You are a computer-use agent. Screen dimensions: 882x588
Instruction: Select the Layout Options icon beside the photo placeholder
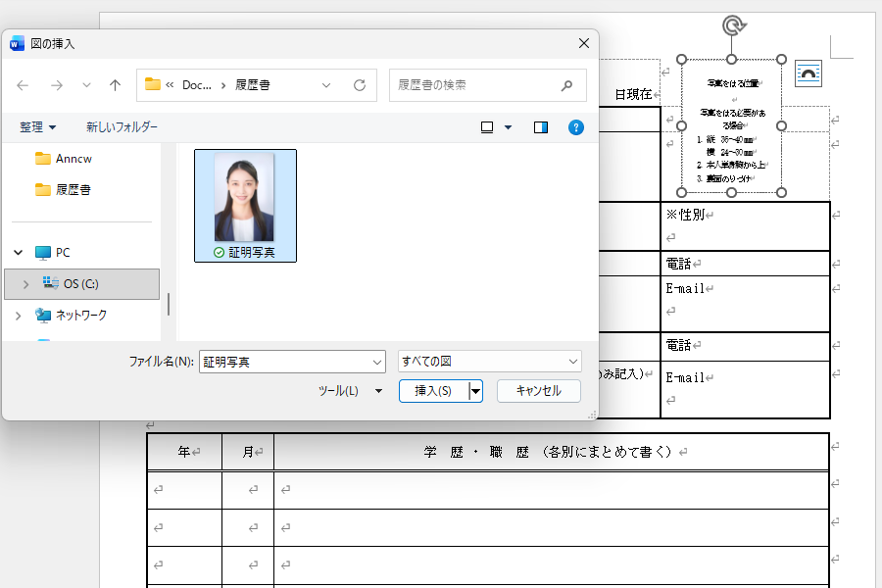tap(808, 73)
